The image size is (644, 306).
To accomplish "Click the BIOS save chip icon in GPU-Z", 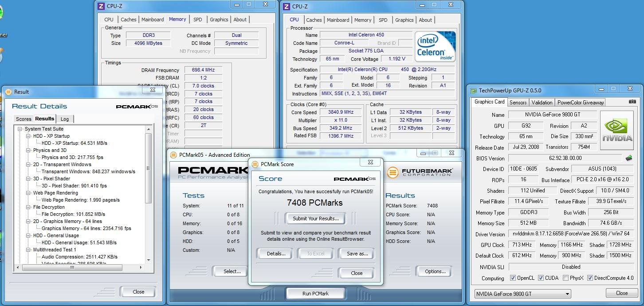I will pos(628,158).
